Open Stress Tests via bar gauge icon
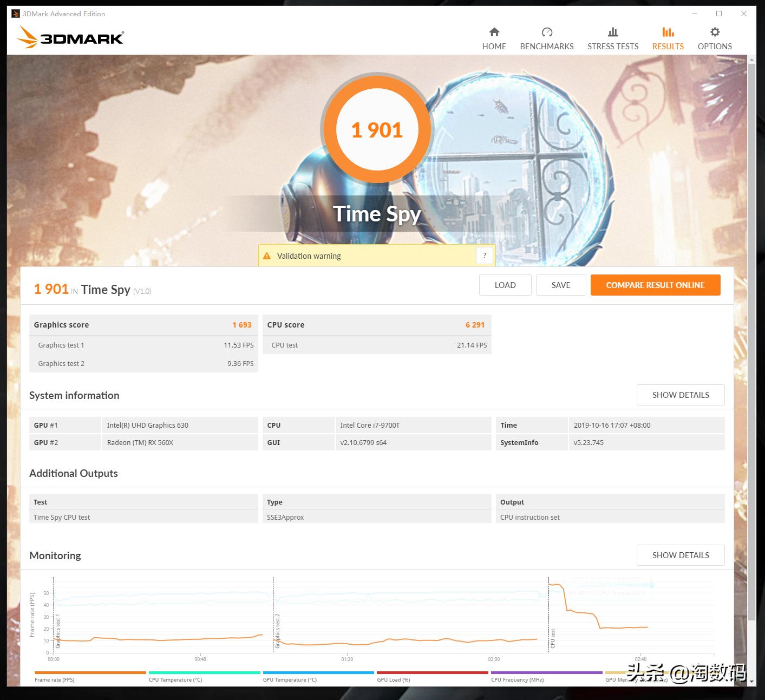Viewport: 765px width, 700px height. 612,32
